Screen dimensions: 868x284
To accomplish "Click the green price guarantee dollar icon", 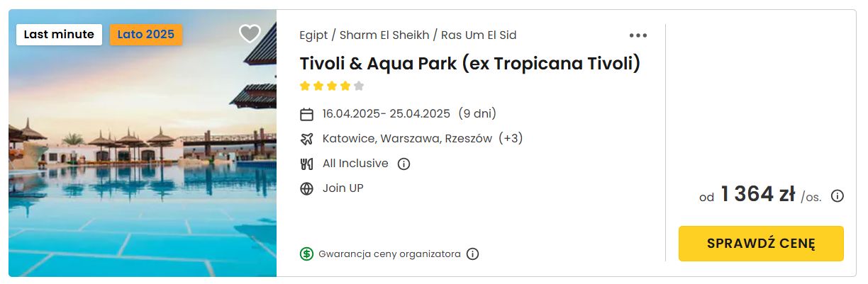I will coord(306,254).
